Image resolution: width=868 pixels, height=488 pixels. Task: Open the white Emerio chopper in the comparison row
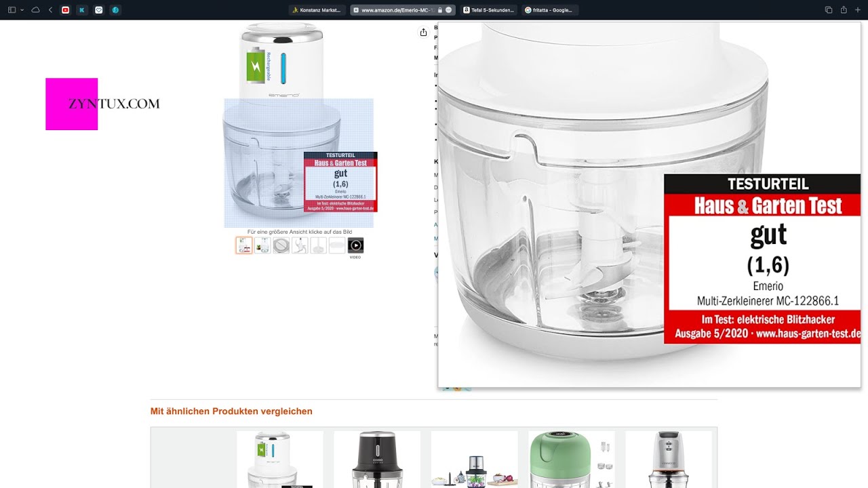click(280, 460)
